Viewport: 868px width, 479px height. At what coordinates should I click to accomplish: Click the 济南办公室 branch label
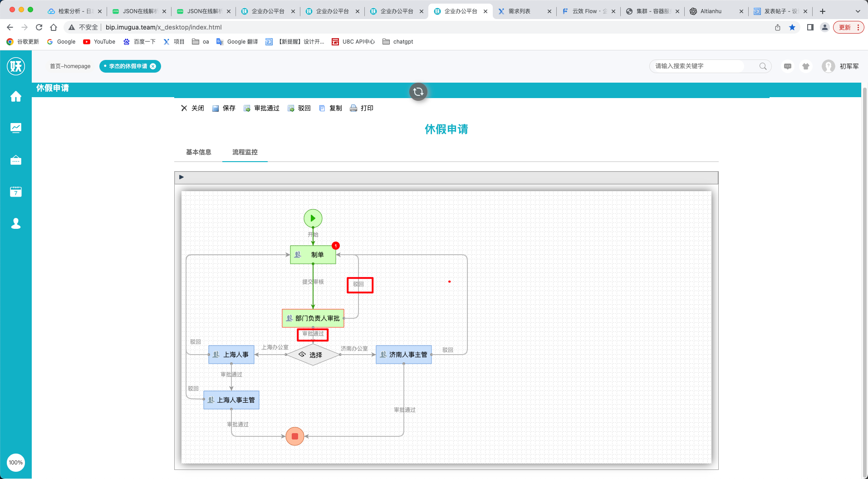tap(354, 349)
